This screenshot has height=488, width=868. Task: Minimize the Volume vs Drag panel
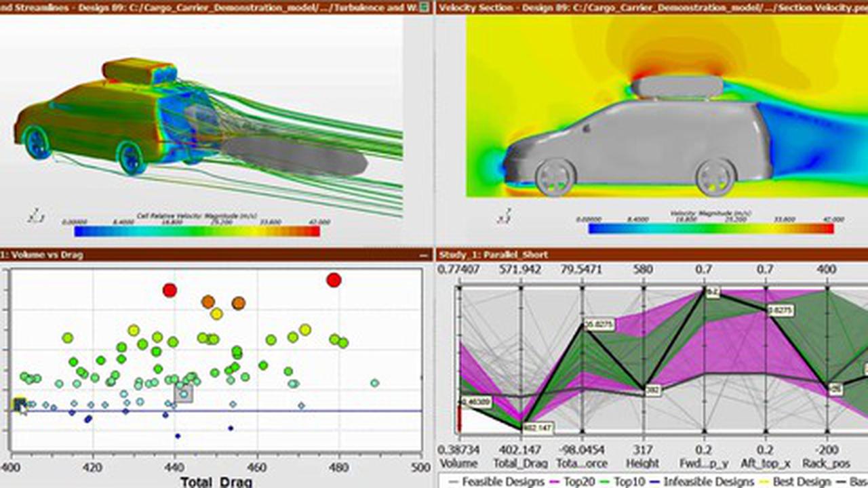tap(425, 255)
